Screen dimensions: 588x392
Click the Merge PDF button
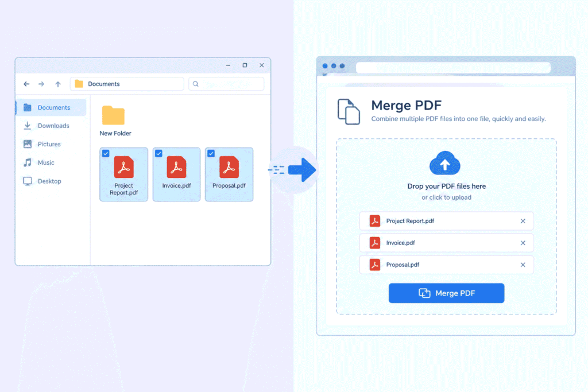tap(446, 293)
